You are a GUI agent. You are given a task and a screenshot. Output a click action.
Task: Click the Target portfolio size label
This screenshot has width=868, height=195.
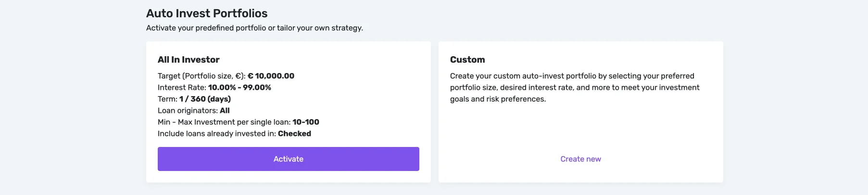201,76
